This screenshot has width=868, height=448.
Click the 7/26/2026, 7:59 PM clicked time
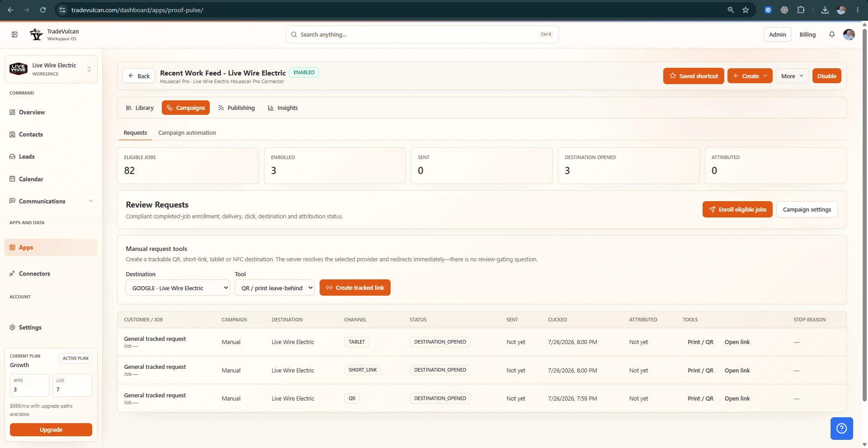coord(572,398)
